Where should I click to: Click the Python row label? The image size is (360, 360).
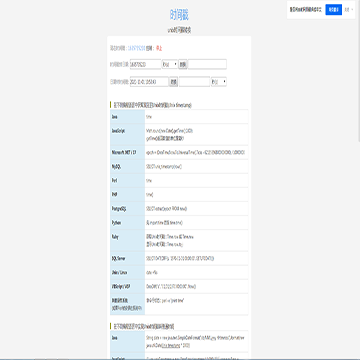[x=115, y=223]
